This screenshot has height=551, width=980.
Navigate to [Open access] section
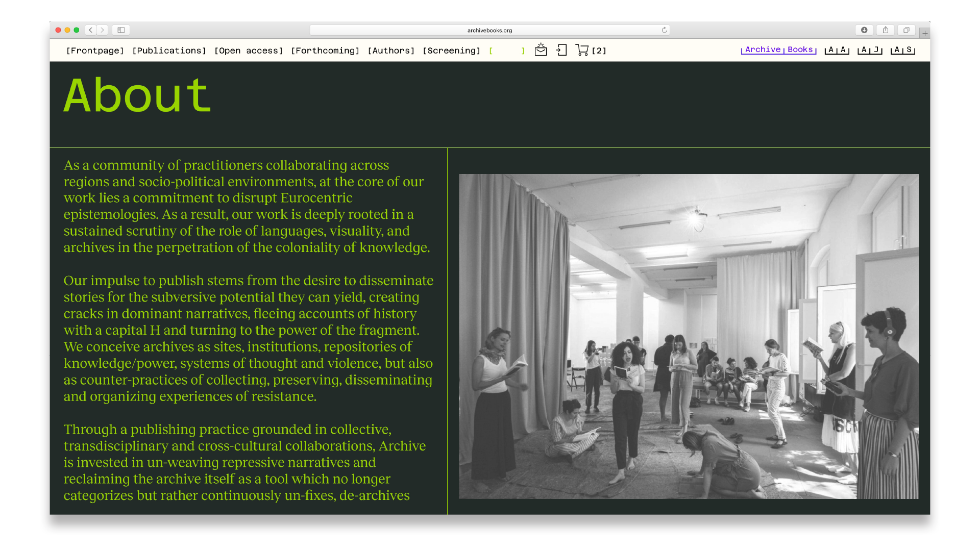tap(248, 51)
